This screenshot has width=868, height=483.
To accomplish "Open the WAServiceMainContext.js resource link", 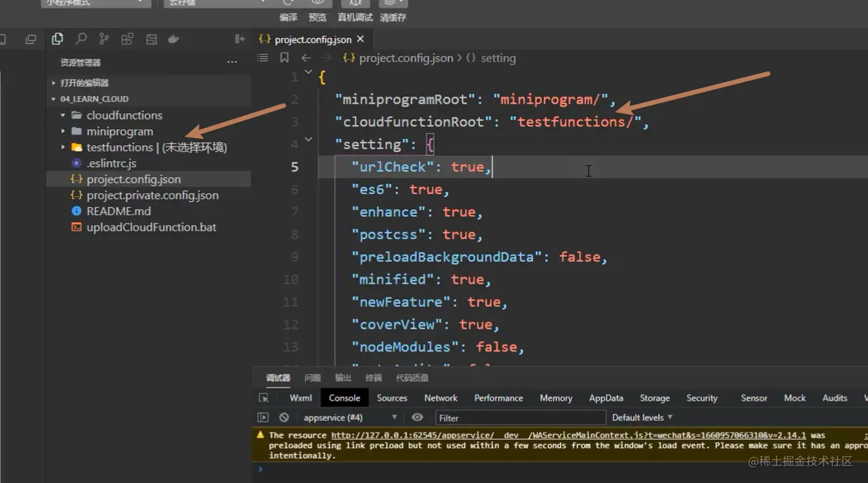I will coord(569,435).
